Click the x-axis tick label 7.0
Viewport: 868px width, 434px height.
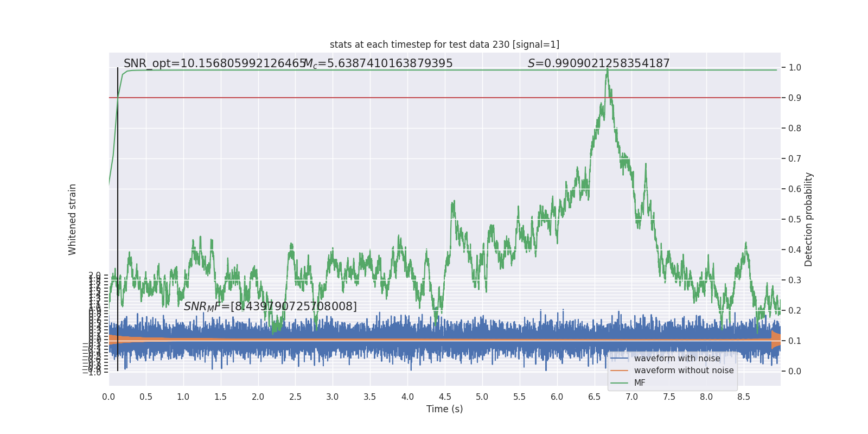tap(631, 397)
